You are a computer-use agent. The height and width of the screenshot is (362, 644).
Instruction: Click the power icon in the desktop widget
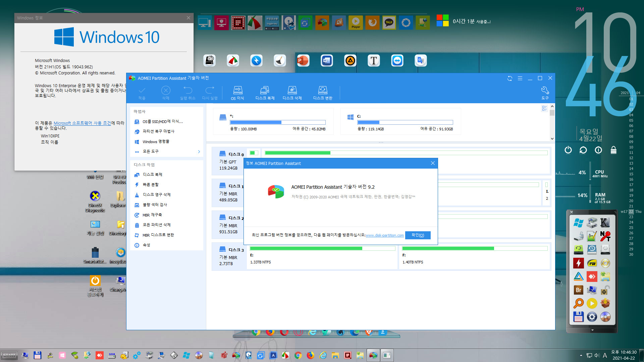[x=568, y=150]
